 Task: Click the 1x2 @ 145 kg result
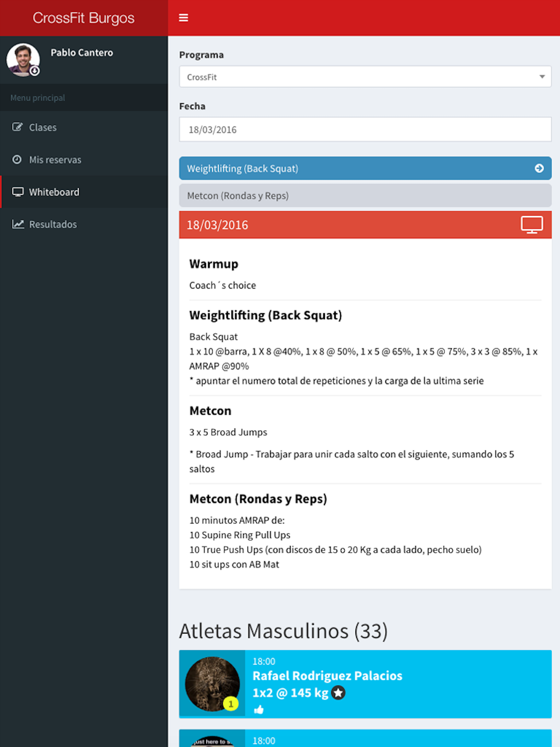click(x=290, y=693)
